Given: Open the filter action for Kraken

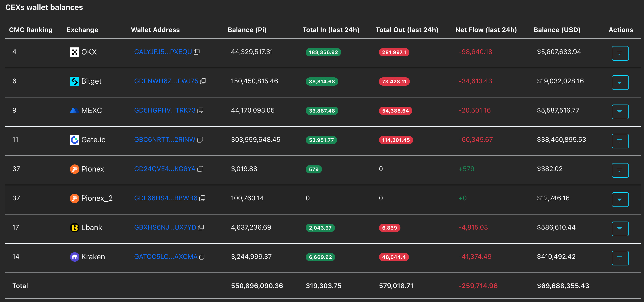Looking at the screenshot, I should (x=620, y=258).
